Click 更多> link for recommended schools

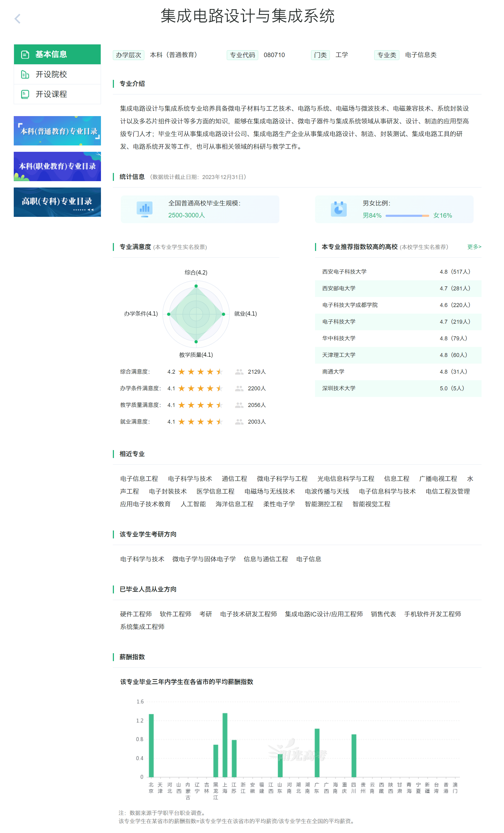(474, 247)
